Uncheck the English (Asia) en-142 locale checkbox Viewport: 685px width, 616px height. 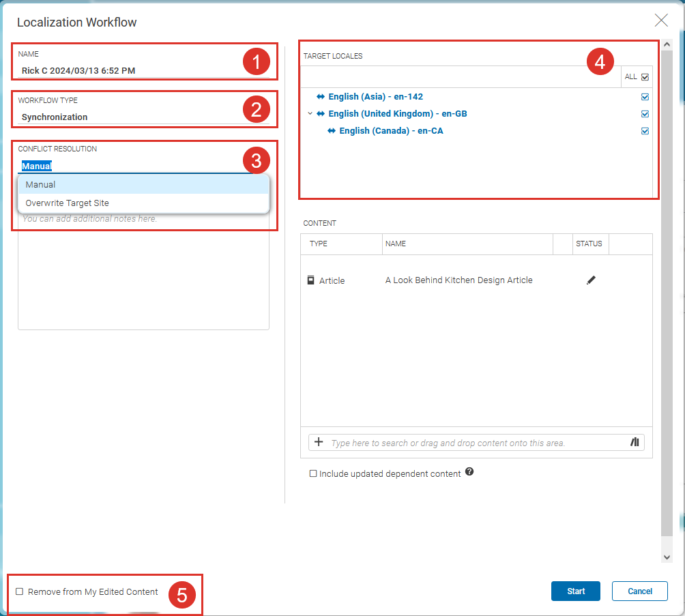pos(645,96)
